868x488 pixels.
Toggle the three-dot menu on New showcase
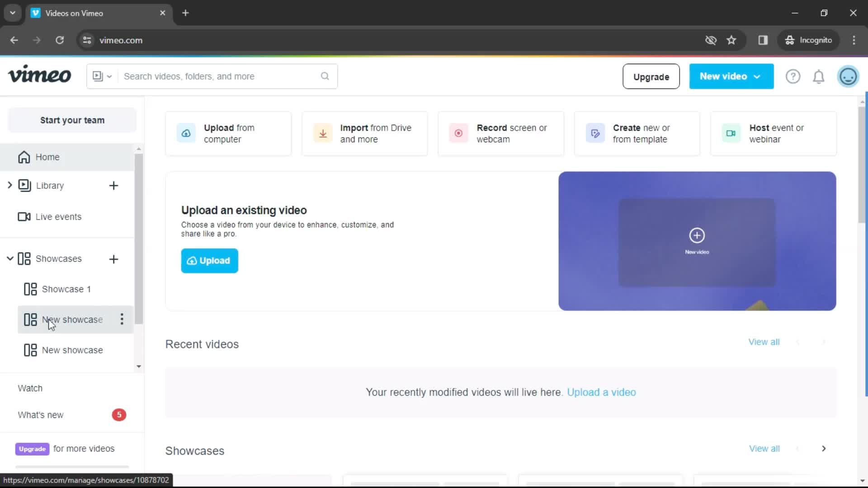pyautogui.click(x=122, y=319)
